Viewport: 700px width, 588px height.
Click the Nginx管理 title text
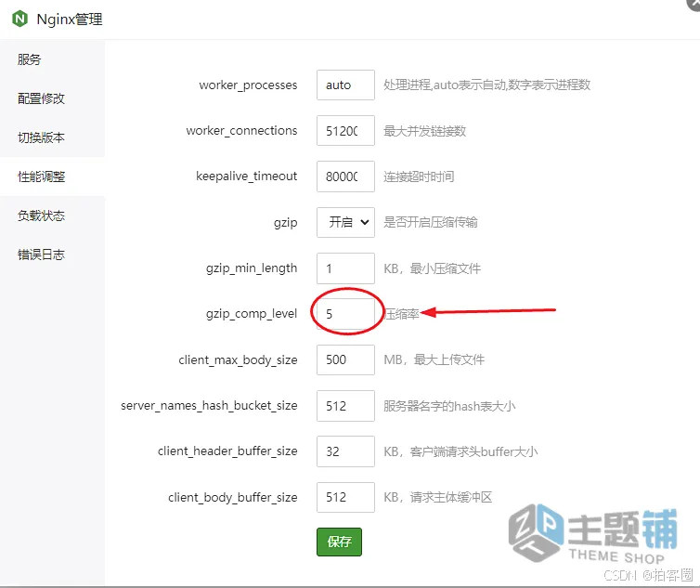[x=70, y=20]
